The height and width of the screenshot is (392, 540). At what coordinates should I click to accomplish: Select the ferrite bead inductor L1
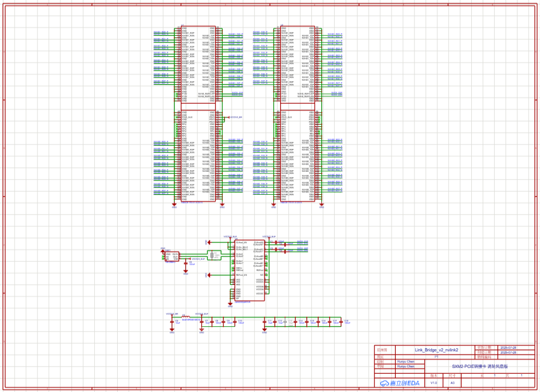pyautogui.click(x=184, y=316)
